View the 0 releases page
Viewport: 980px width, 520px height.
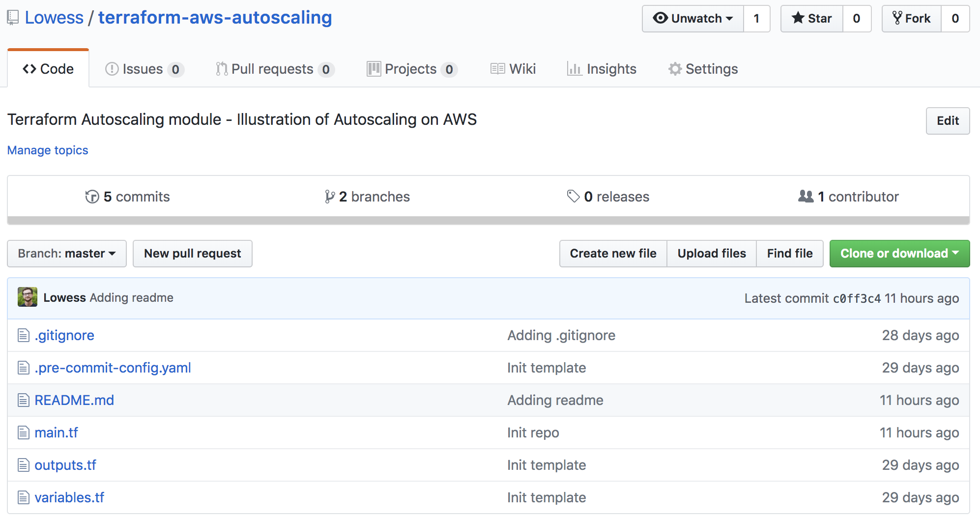pyautogui.click(x=608, y=197)
